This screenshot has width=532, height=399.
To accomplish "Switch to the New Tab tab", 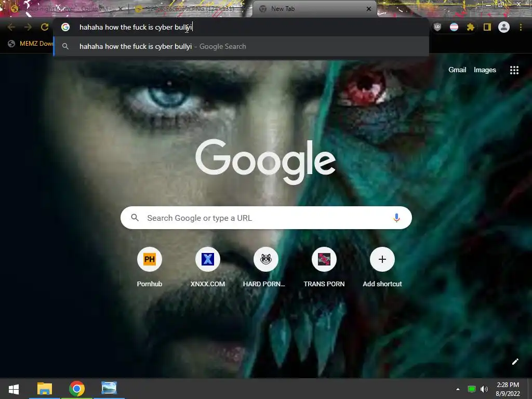I will click(x=314, y=9).
